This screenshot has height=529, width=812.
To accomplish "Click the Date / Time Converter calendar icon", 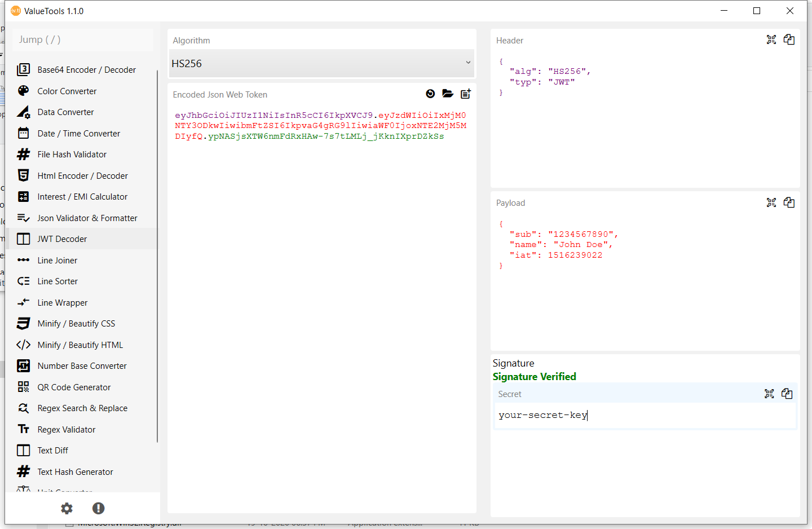I will (x=23, y=133).
